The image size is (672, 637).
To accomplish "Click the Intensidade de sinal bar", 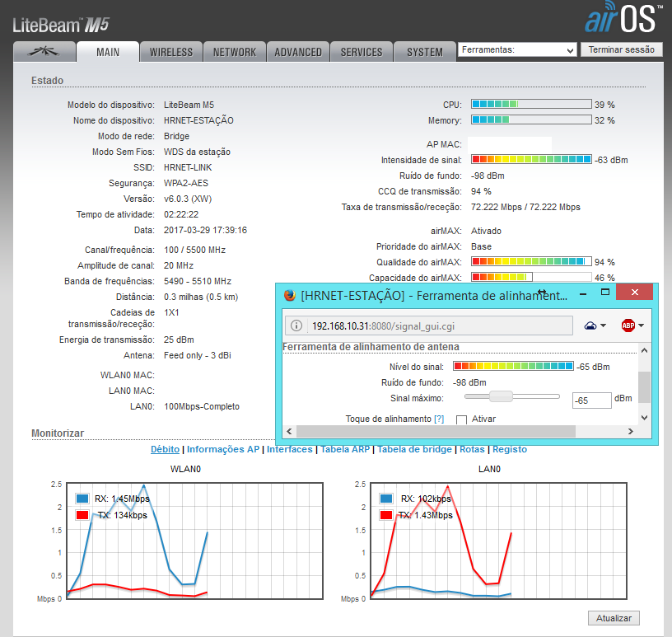I will pyautogui.click(x=531, y=159).
